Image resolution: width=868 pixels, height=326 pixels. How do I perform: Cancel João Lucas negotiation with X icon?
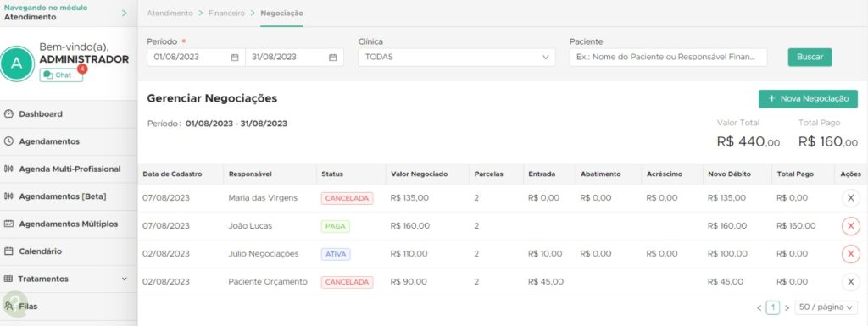[851, 226]
